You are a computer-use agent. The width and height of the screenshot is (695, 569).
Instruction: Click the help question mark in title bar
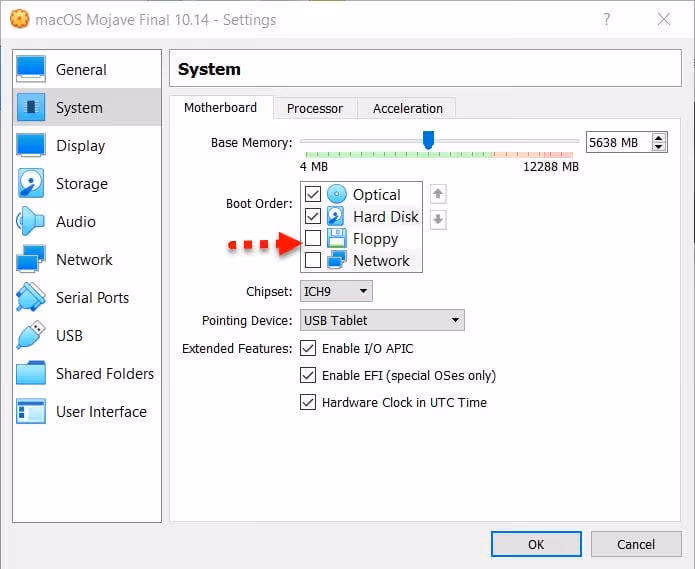tap(607, 19)
